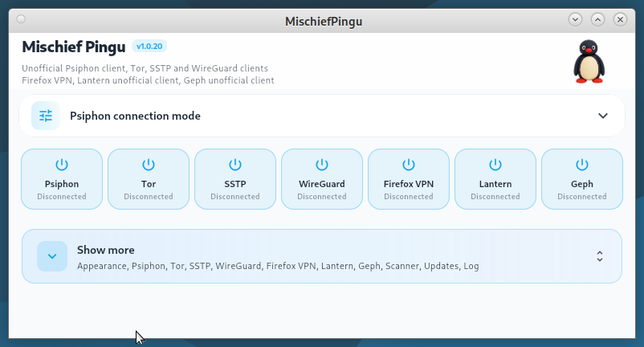Click the sliders icon beside Psiphon connection mode
The height and width of the screenshot is (347, 644).
46,116
